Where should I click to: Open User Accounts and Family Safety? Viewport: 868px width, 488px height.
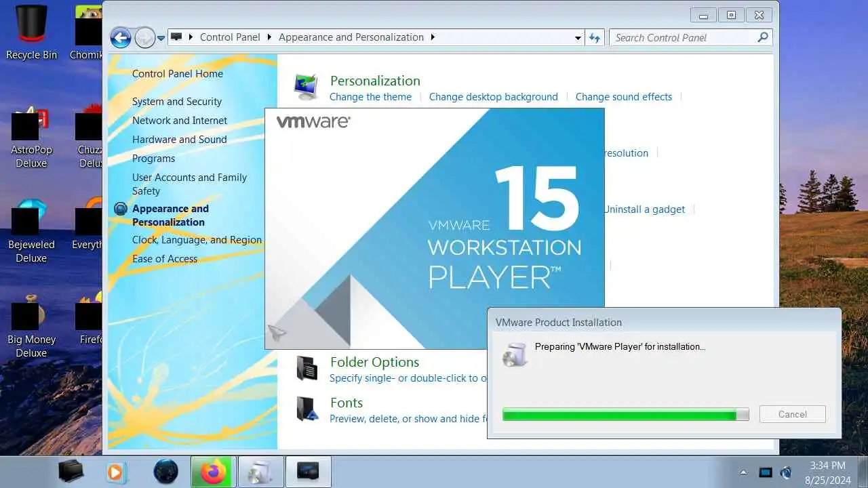tap(189, 184)
